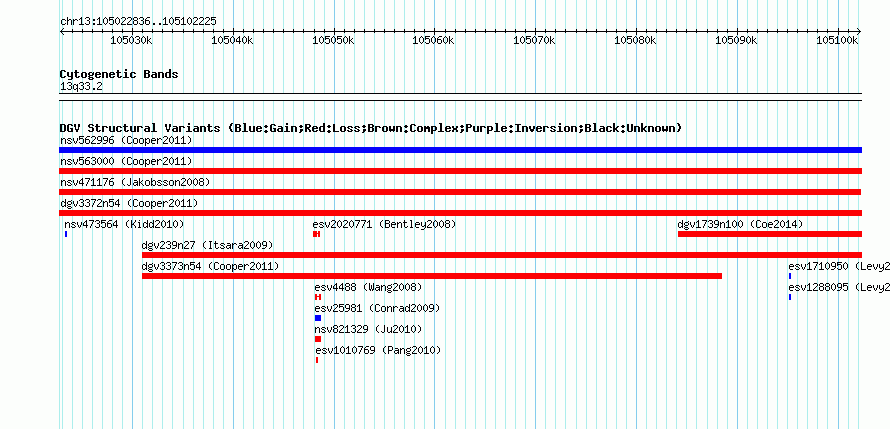Open dgv239n27 (Itsara2009) label
Viewport: 890px width, 429px height.
207,245
